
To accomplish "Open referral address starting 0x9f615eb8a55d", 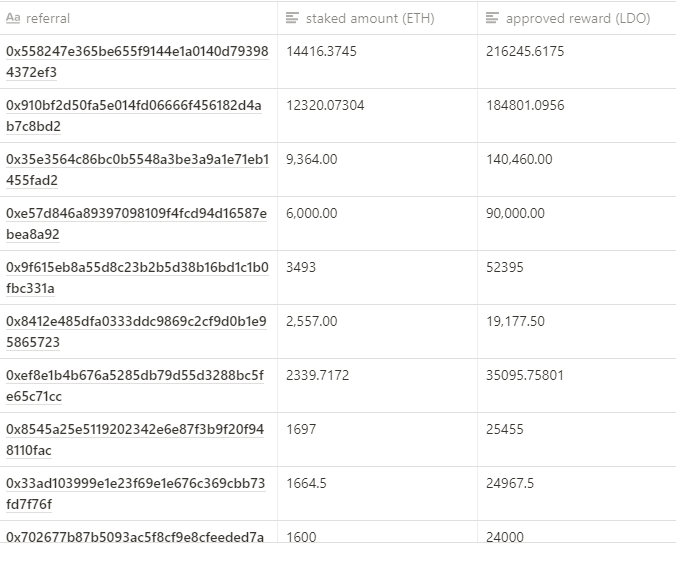I will point(137,277).
